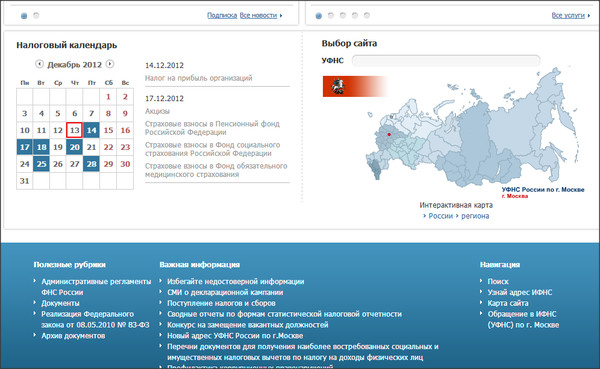This screenshot has height=369, width=600.
Task: Open Карта сайта navigation link
Action: pyautogui.click(x=508, y=303)
